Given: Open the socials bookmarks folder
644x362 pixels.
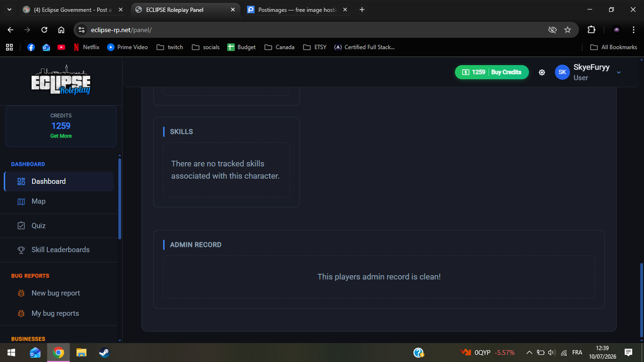Looking at the screenshot, I should point(205,47).
